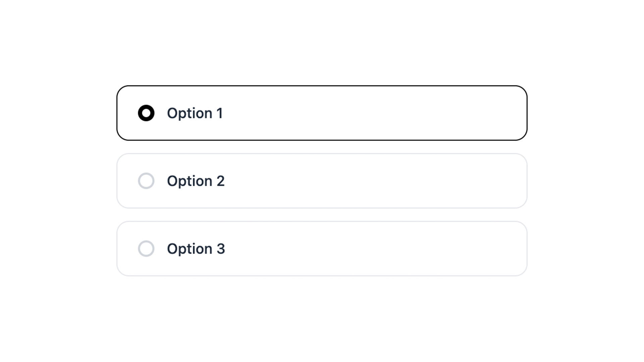Click empty area inside Option 3 card

tap(369, 249)
